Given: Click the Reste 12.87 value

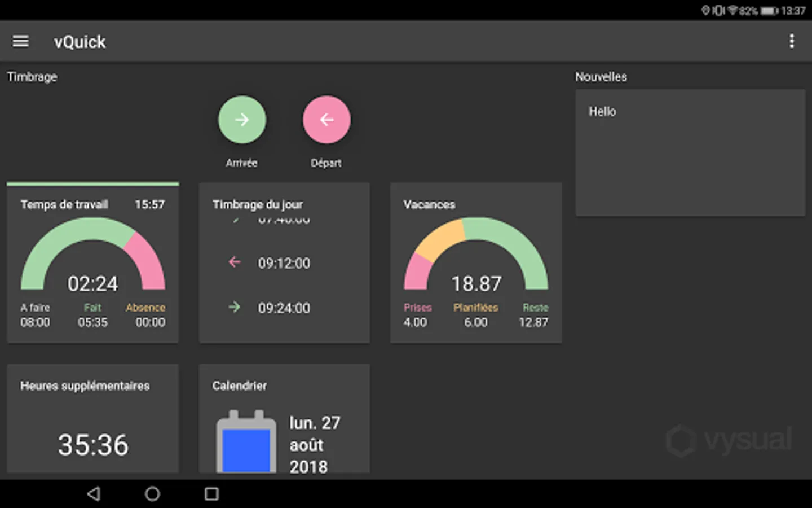Looking at the screenshot, I should (x=533, y=322).
